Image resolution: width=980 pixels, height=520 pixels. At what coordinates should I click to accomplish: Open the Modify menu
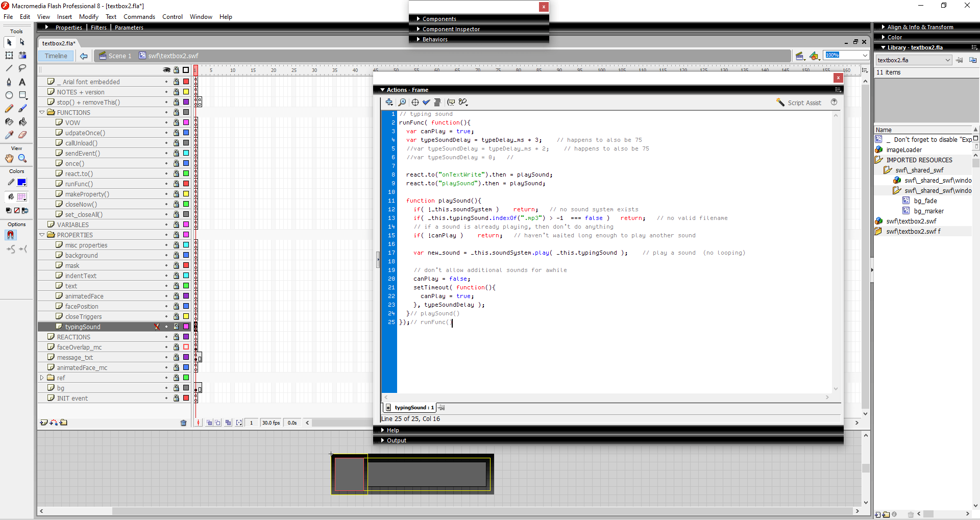(88, 17)
